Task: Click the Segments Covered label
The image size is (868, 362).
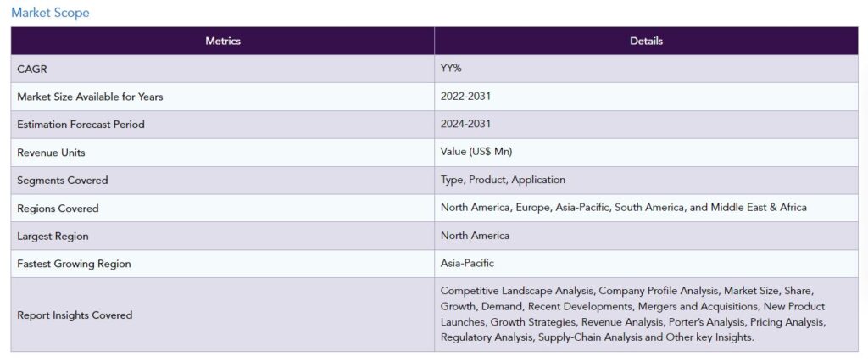Action: point(63,181)
